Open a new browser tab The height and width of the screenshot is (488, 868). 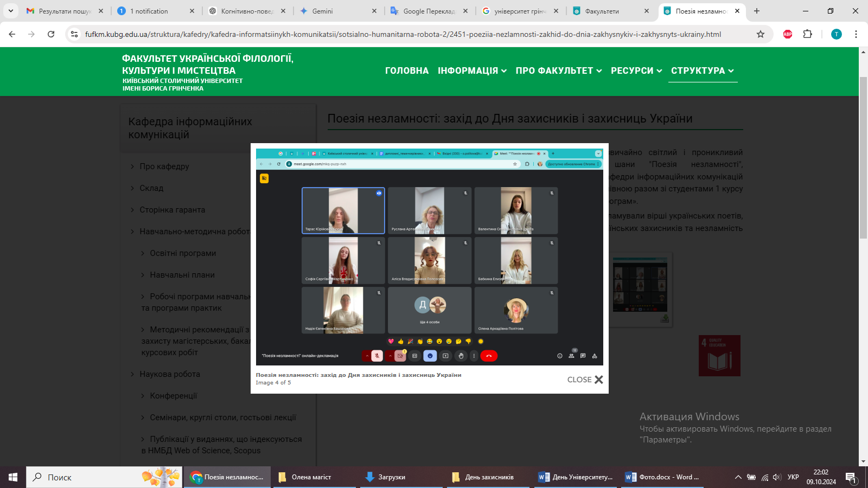[x=757, y=11]
